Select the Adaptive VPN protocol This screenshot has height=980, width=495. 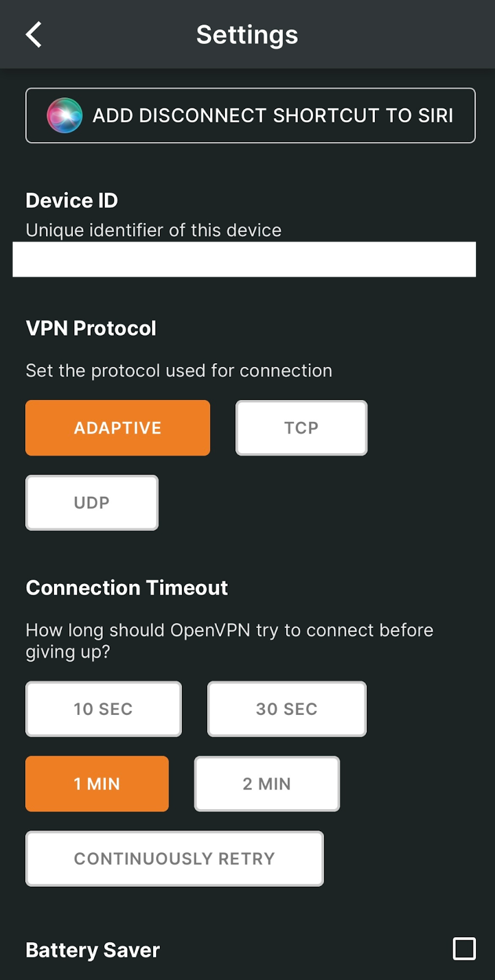(118, 428)
